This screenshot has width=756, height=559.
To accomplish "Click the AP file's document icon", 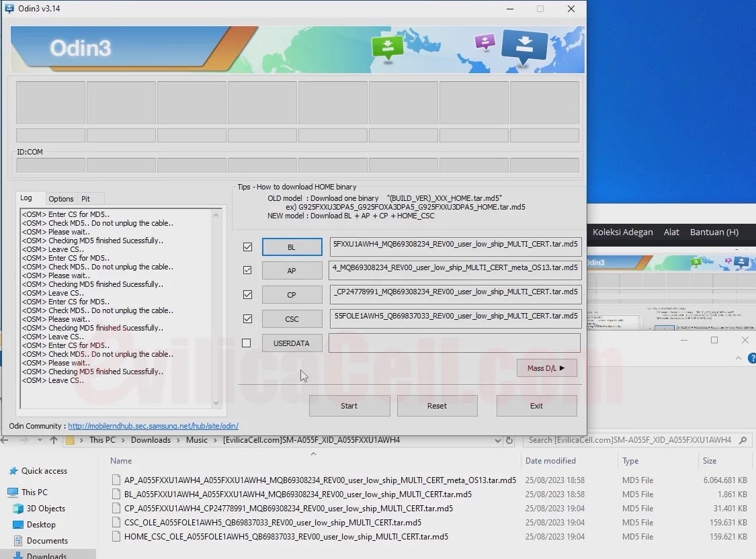I will coord(116,480).
